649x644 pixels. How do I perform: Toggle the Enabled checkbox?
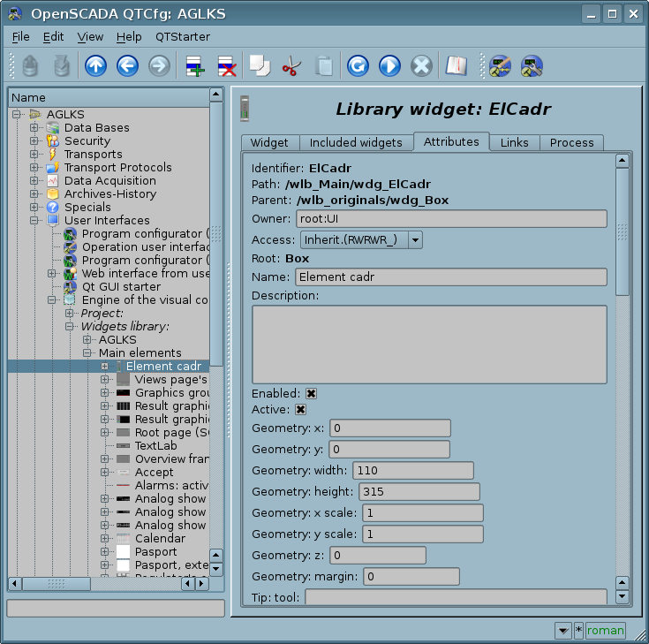tap(312, 393)
